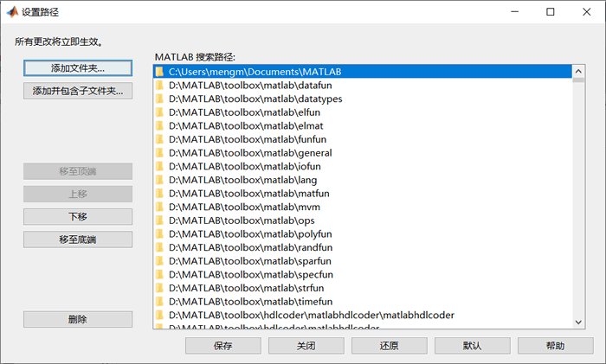The width and height of the screenshot is (606, 364).
Task: Select the toolbox\matlab\elmat path
Action: tap(363, 126)
